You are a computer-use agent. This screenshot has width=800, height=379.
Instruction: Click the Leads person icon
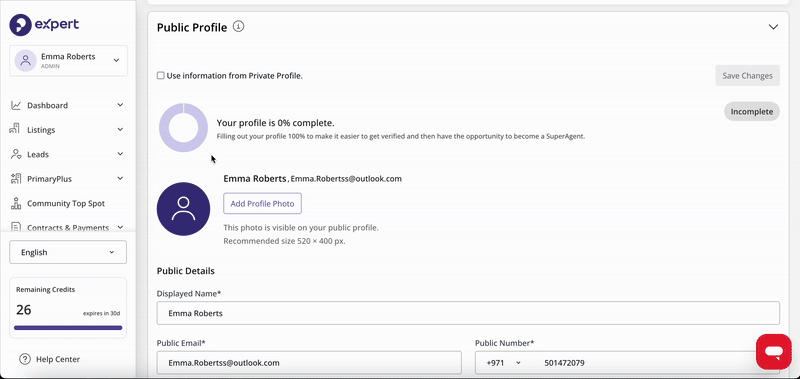[x=16, y=154]
